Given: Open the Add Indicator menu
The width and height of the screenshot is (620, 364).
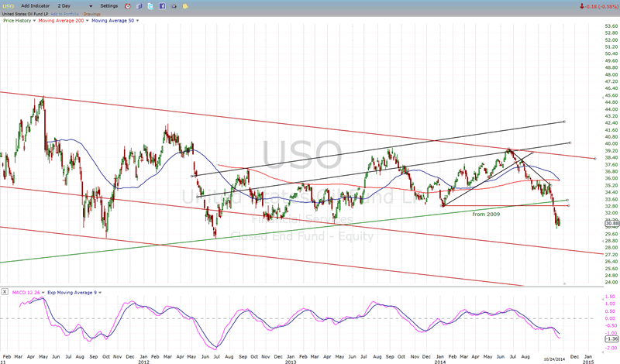Looking at the screenshot, I should (x=36, y=6).
